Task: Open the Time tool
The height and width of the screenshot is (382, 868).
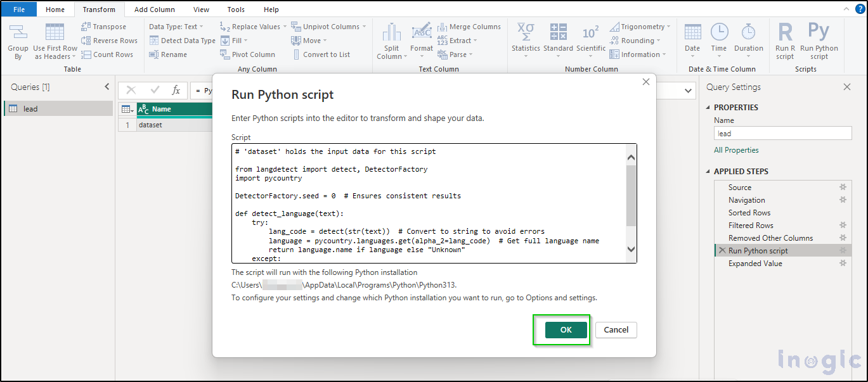Action: pyautogui.click(x=719, y=42)
